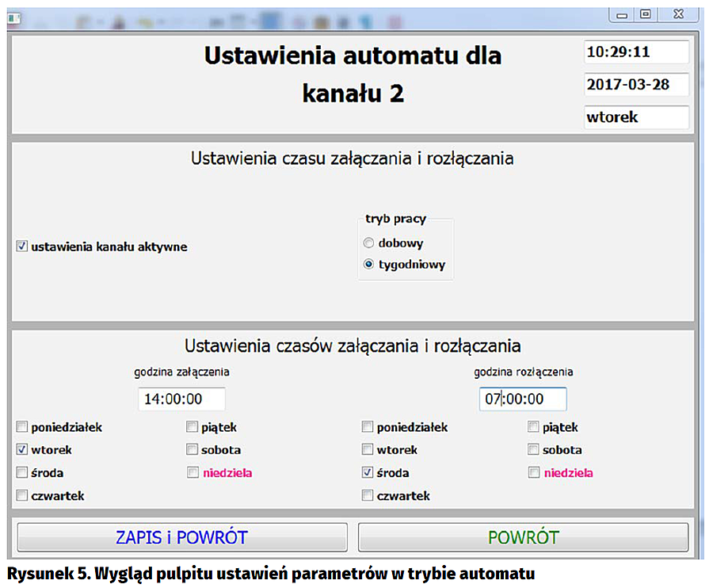Select the 'dobowy' work mode radio button
The height and width of the screenshot is (588, 713).
click(x=368, y=243)
